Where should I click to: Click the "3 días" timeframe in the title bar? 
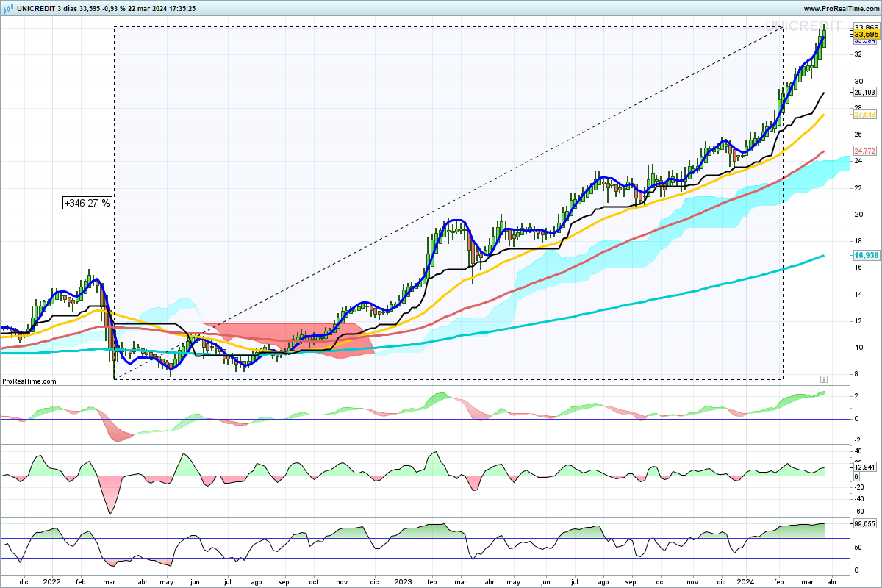tap(67, 9)
